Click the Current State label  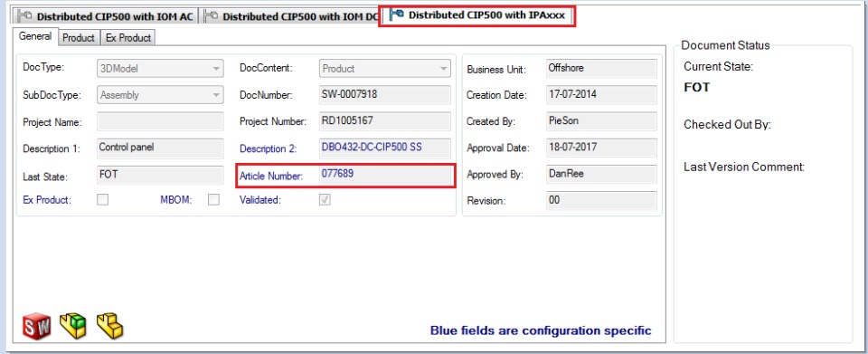coord(719,67)
